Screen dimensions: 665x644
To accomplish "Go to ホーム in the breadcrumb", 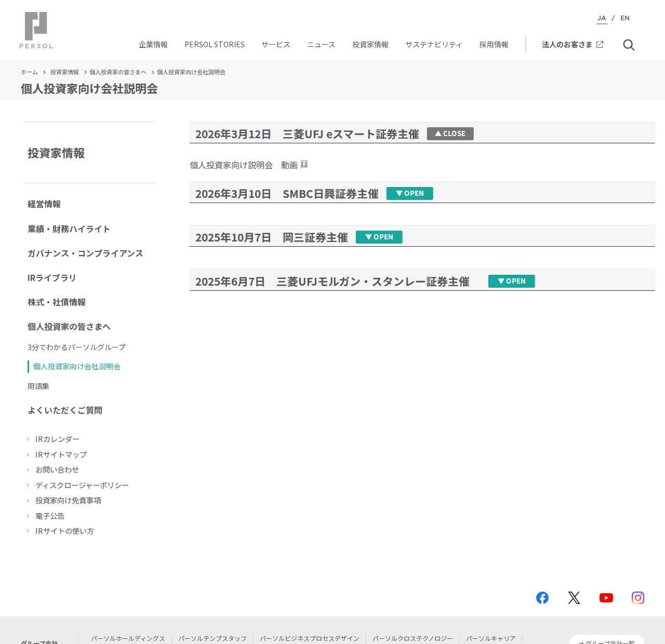I will point(29,72).
